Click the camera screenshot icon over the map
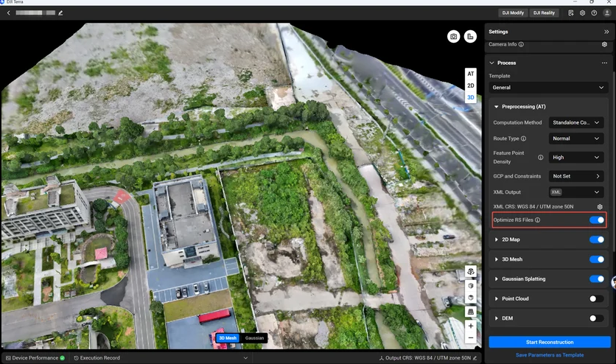Viewport: 616px width, 364px height. [x=453, y=37]
